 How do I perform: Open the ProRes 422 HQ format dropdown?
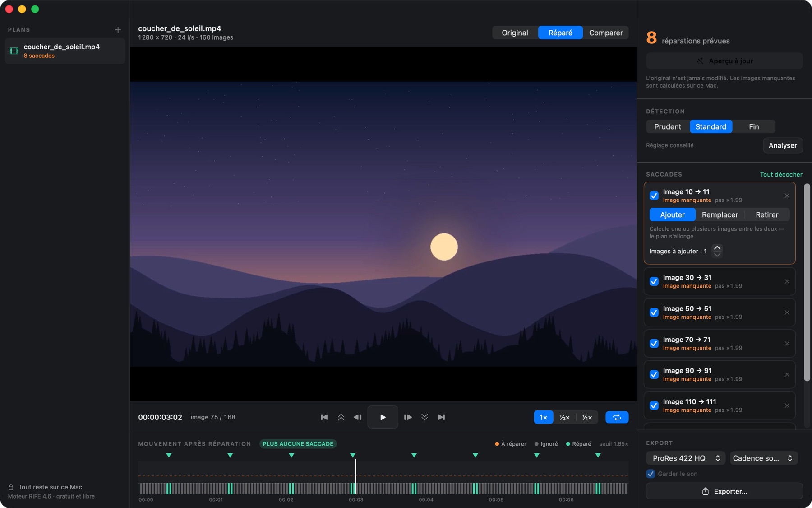pyautogui.click(x=686, y=458)
